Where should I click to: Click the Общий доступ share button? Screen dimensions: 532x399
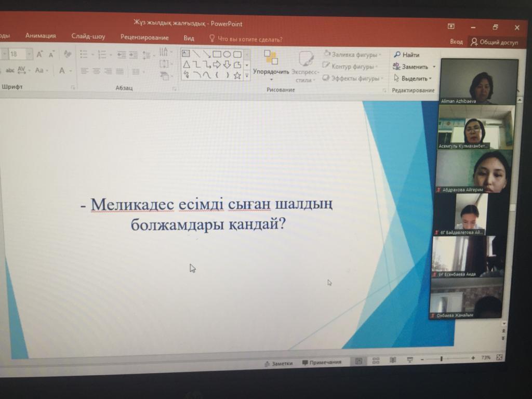tap(494, 42)
